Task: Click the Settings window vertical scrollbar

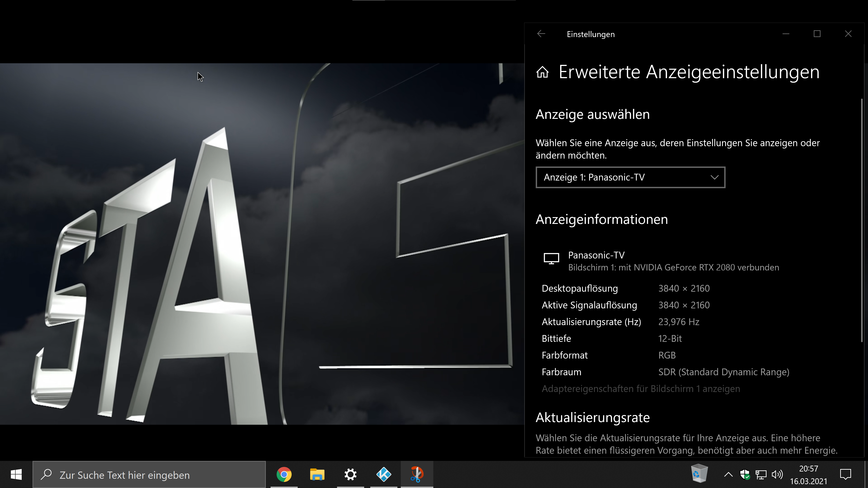Action: pyautogui.click(x=862, y=219)
